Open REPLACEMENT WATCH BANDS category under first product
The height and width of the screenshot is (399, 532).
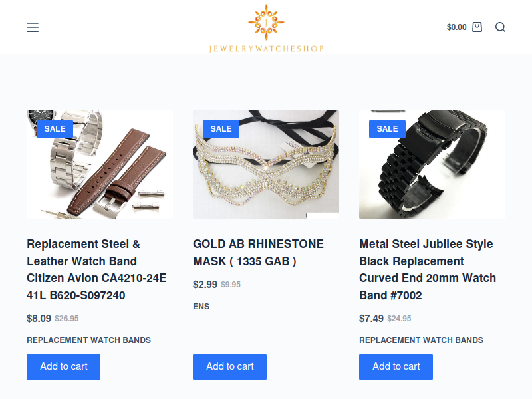[x=89, y=340]
